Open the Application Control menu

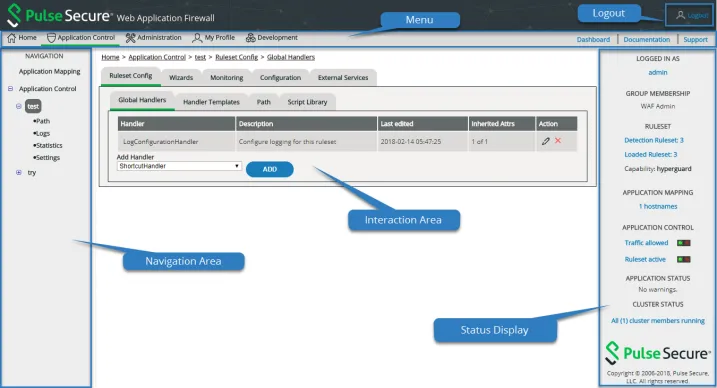[x=81, y=38]
